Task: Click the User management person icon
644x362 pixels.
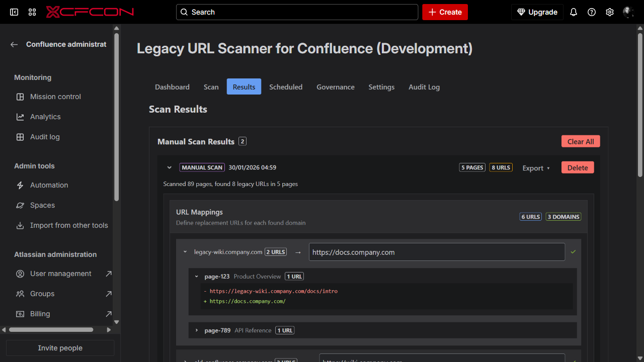Action: 20,274
